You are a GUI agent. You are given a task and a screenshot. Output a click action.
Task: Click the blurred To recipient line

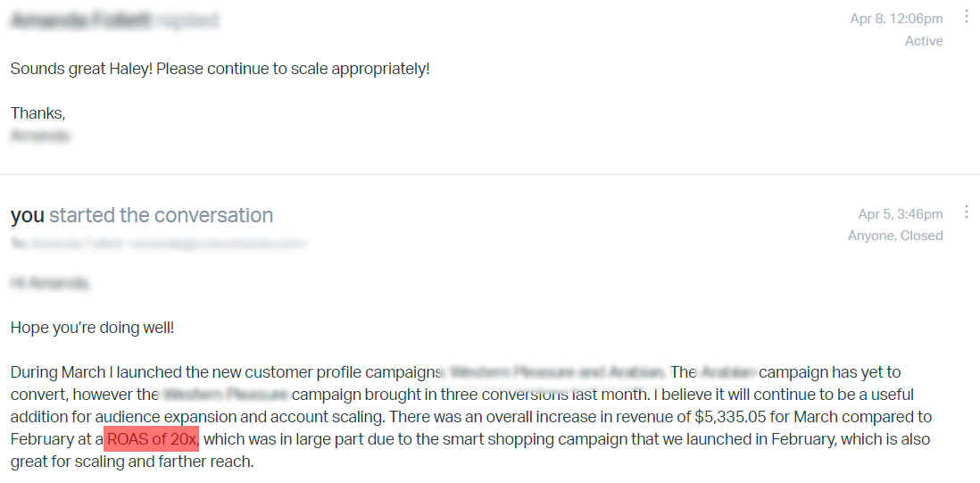pos(159,245)
